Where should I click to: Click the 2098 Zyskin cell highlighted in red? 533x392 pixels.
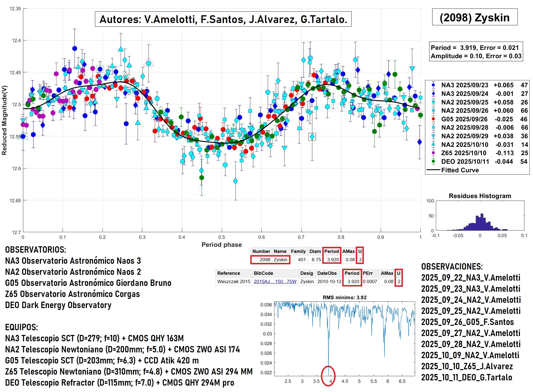(x=270, y=260)
